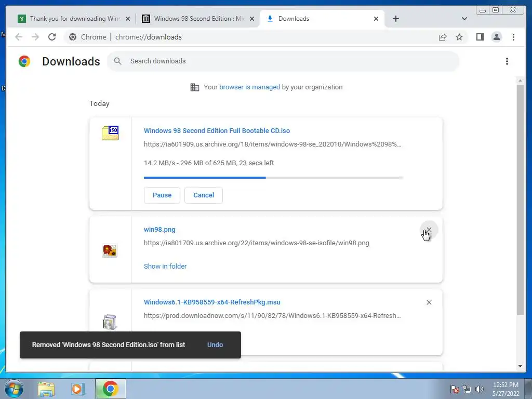The height and width of the screenshot is (399, 532).
Task: Click the page vertical scrollbar thumb
Action: [x=520, y=200]
